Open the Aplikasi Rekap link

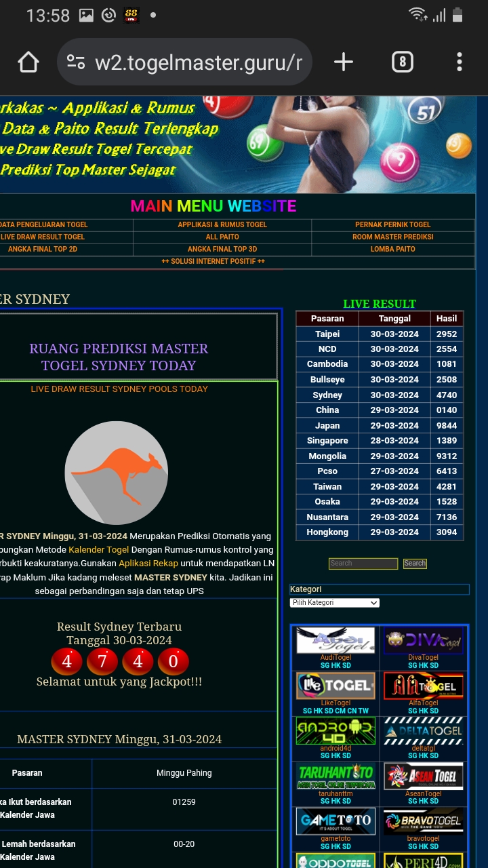(148, 563)
